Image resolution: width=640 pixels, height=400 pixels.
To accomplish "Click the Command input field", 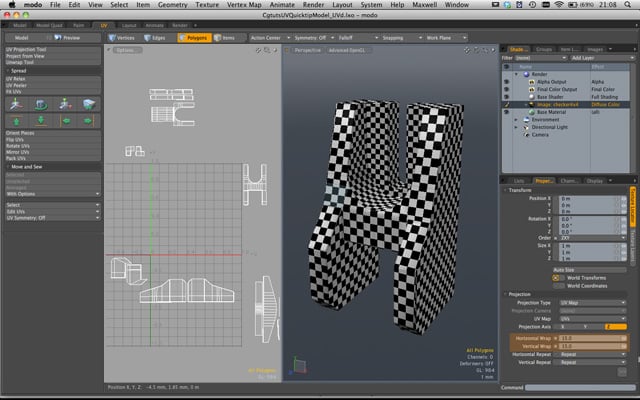I will [580, 387].
